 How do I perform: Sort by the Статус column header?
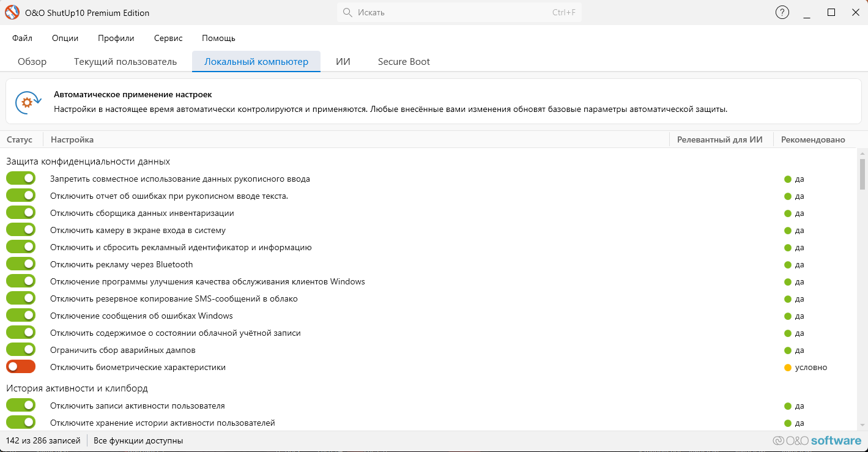point(20,139)
